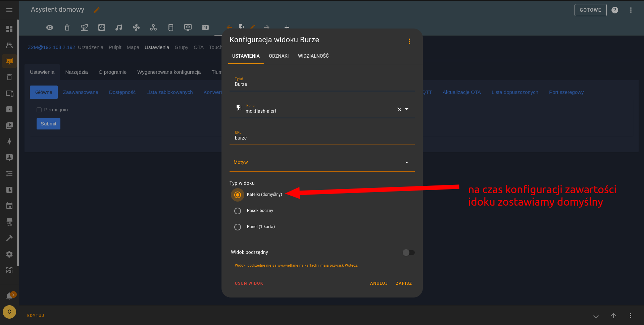
Task: Open the O programie tab
Action: (113, 72)
